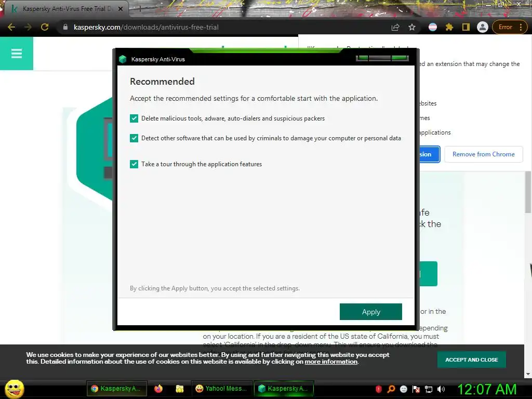This screenshot has width=532, height=399.
Task: Accept and close the cookie banner
Action: (471, 360)
